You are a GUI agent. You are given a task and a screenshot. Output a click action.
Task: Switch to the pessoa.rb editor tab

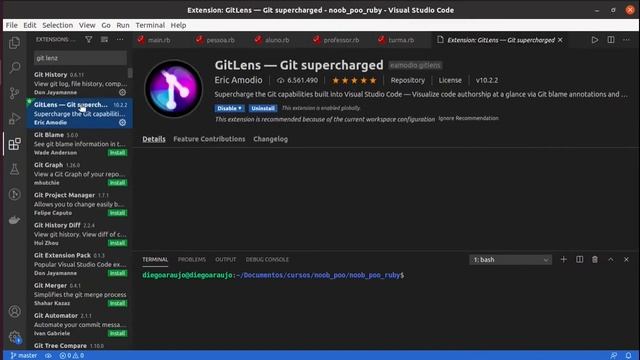[x=220, y=40]
